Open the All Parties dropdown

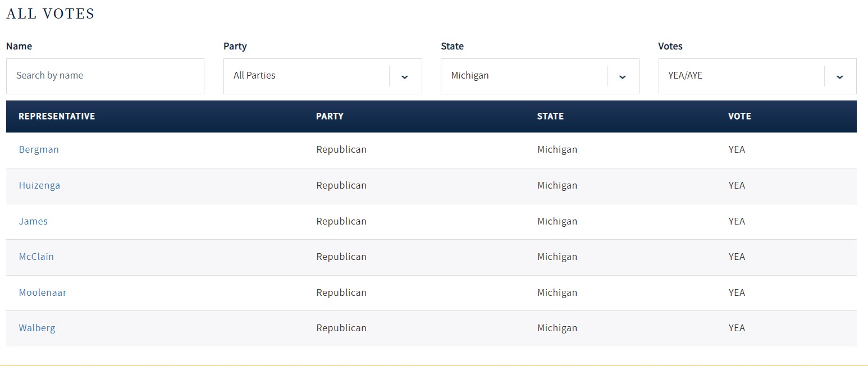[307, 76]
